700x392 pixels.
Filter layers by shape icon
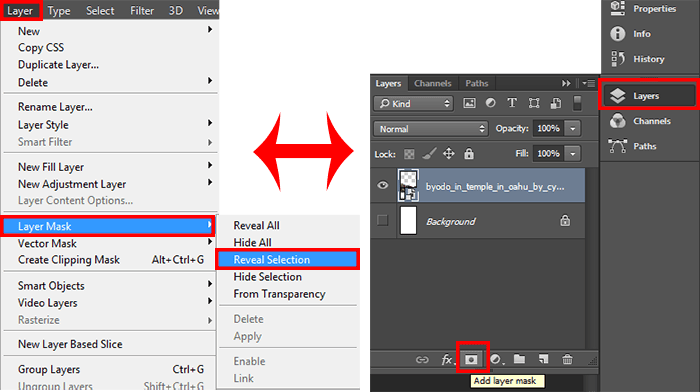pos(533,103)
